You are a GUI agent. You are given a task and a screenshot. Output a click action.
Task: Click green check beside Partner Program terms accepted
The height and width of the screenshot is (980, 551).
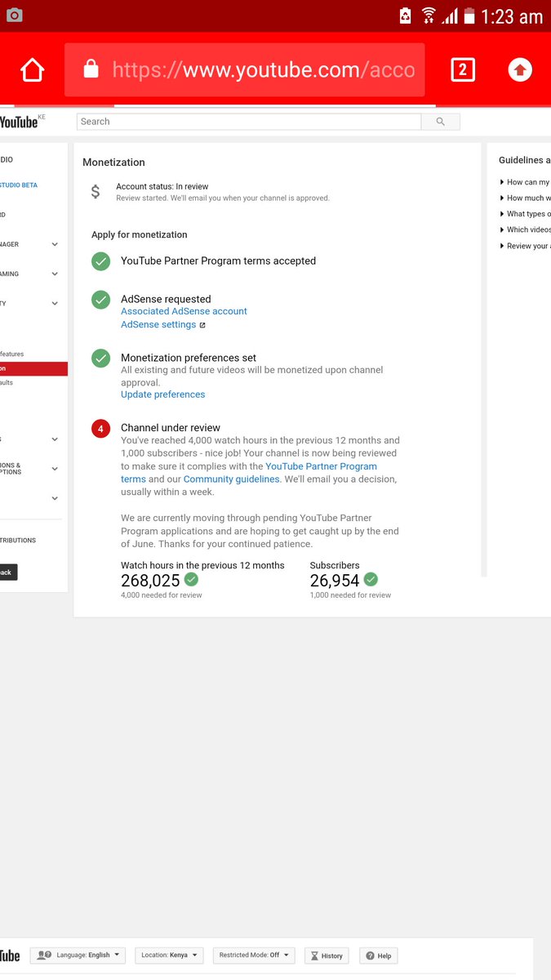[x=100, y=261]
